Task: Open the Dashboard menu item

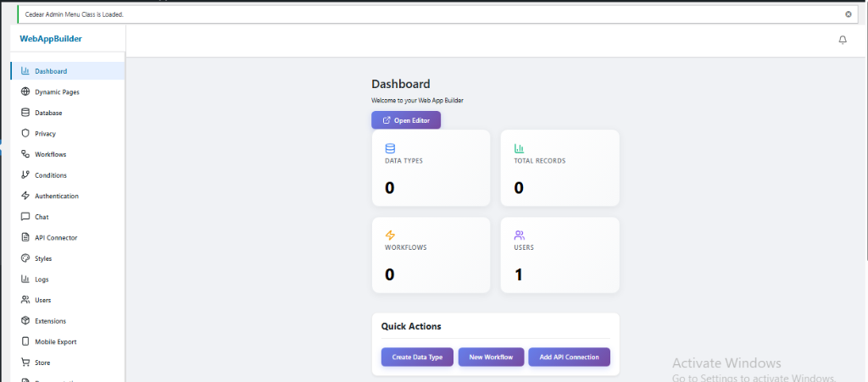Action: 67,71
